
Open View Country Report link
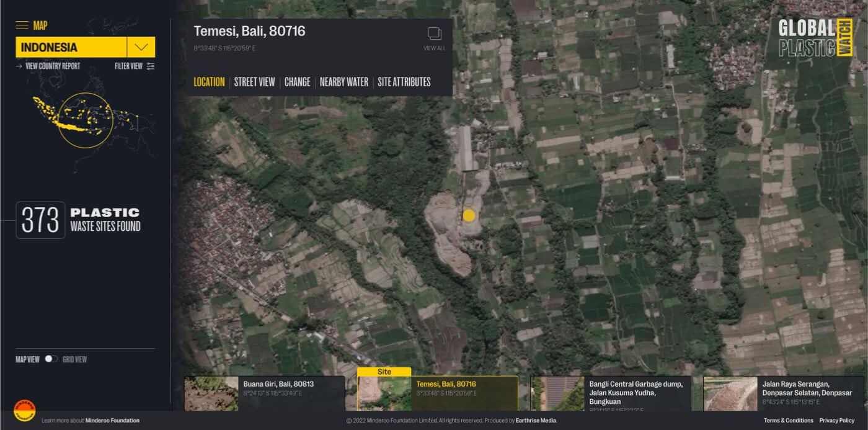[48, 66]
